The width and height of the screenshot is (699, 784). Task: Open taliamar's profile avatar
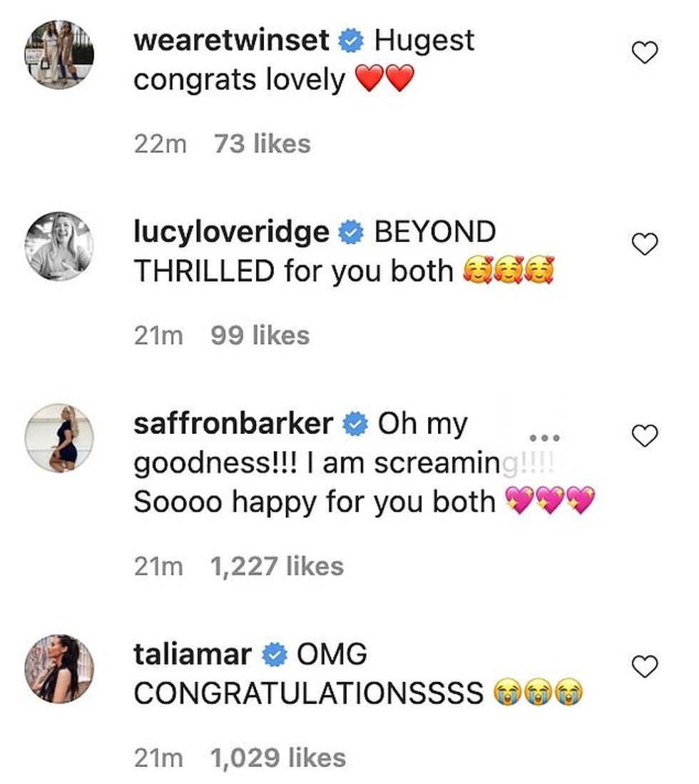coord(59,668)
